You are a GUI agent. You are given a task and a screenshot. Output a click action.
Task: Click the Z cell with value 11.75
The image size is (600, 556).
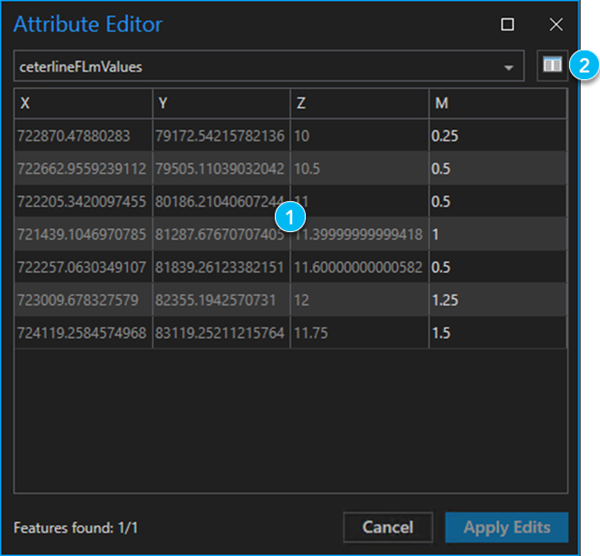359,329
